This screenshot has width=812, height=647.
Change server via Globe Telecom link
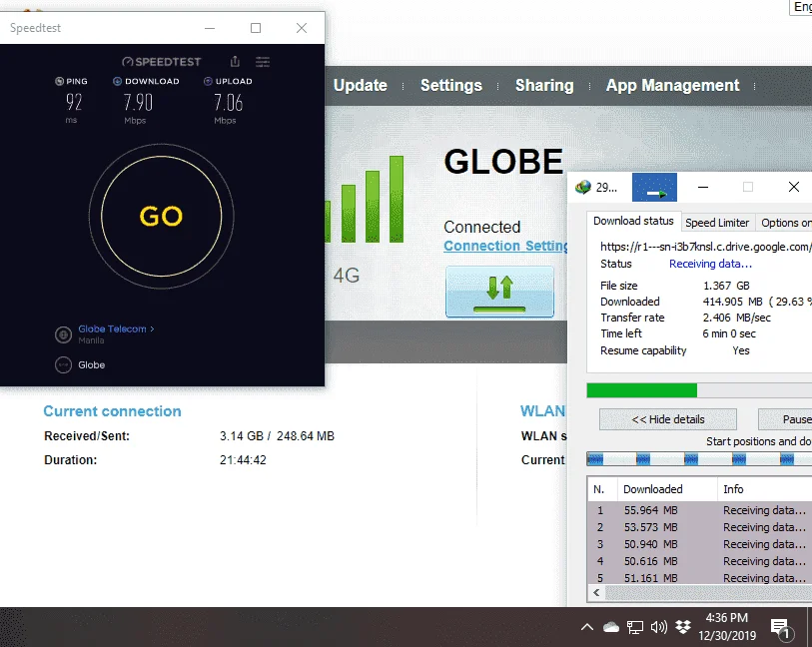(x=116, y=328)
